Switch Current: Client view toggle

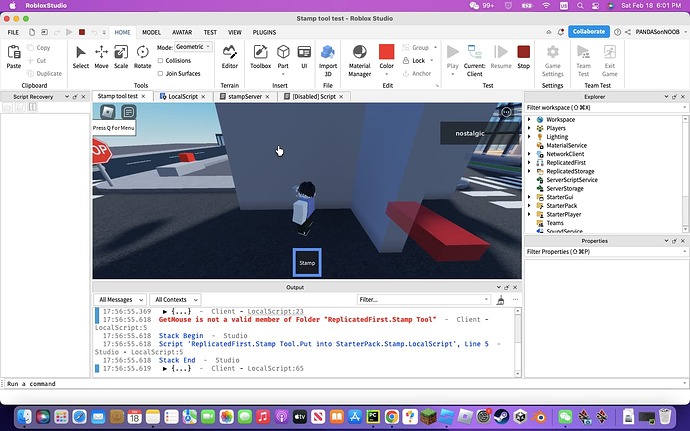tap(474, 60)
